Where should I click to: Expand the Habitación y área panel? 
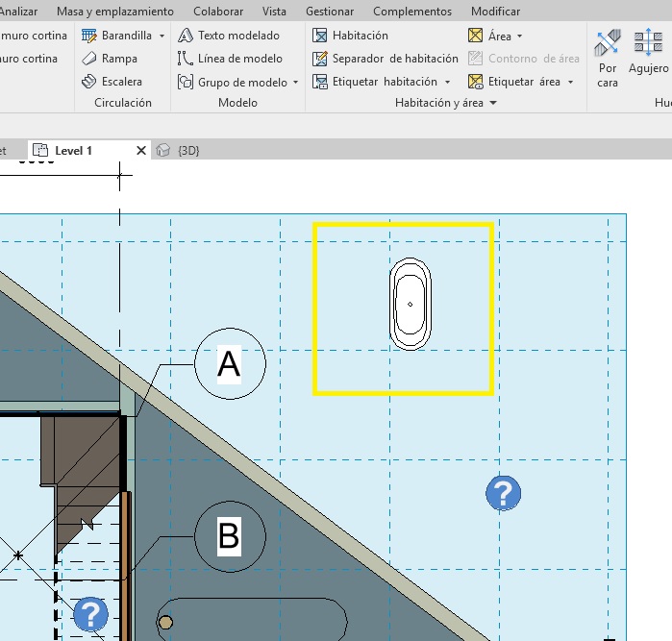(492, 103)
